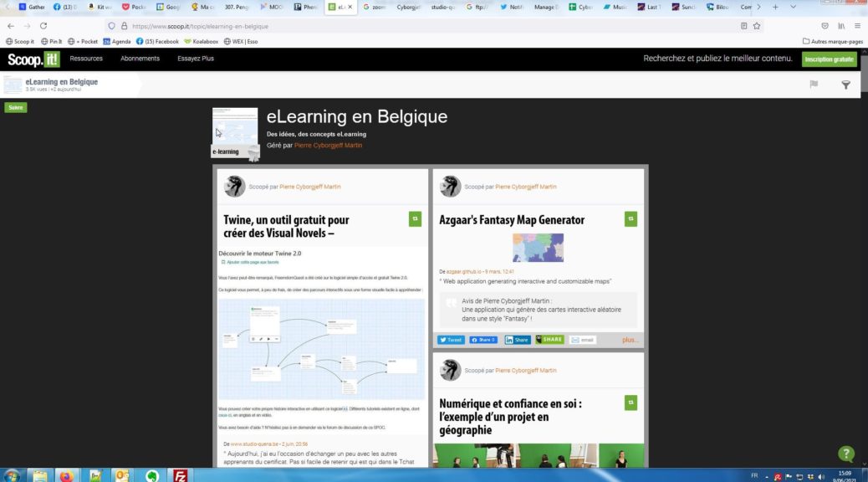Image resolution: width=868 pixels, height=482 pixels.
Task: Open the Abonnements menu item
Action: click(x=140, y=59)
